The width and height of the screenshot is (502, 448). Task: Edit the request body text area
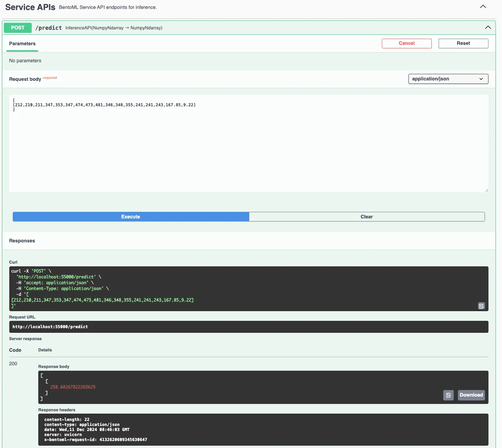point(249,143)
